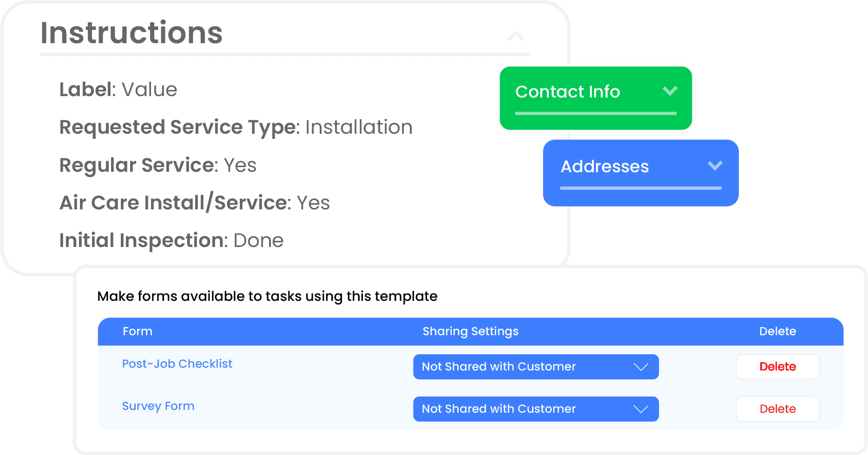The image size is (868, 455).
Task: Open the Addresses section
Action: coord(605,167)
